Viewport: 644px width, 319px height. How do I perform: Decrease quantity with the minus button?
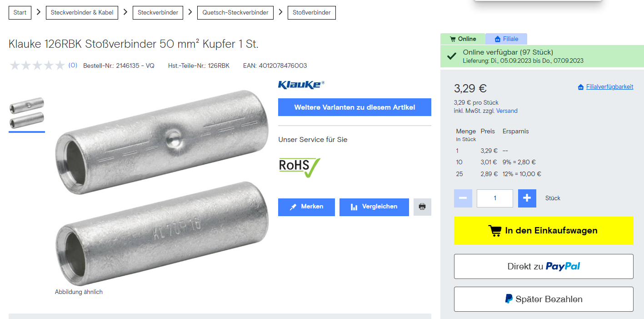pyautogui.click(x=463, y=198)
